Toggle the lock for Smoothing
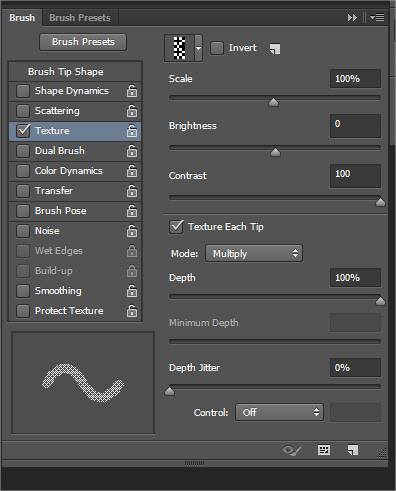Screen dimensions: 396x491 [x=132, y=291]
